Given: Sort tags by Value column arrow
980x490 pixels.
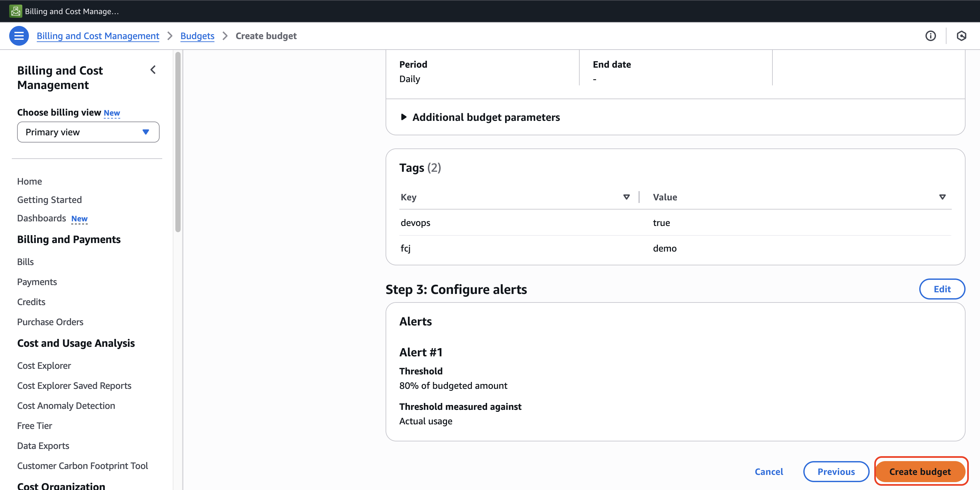Looking at the screenshot, I should point(942,197).
